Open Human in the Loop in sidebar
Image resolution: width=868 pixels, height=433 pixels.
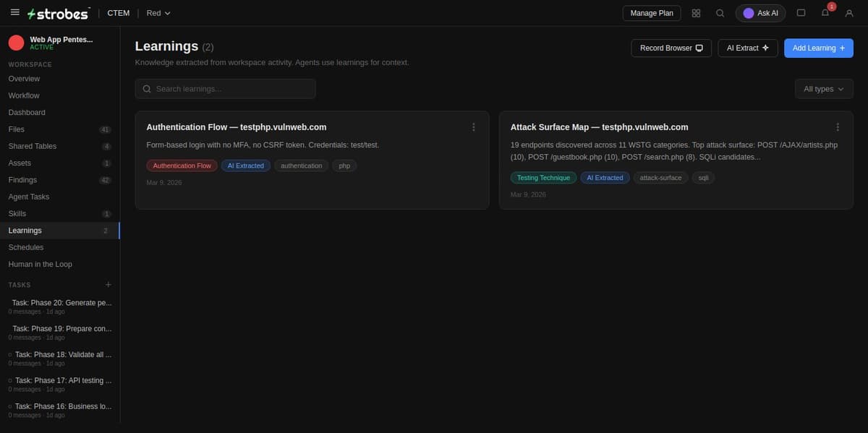tap(60, 264)
